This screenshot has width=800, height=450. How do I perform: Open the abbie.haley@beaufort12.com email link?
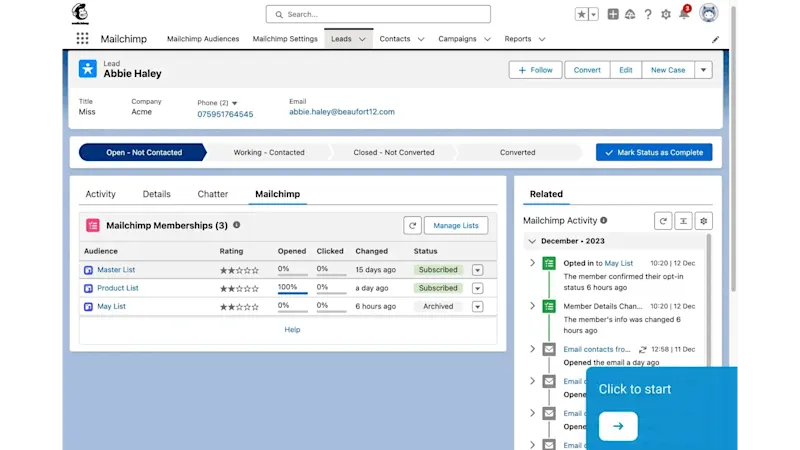(x=342, y=112)
